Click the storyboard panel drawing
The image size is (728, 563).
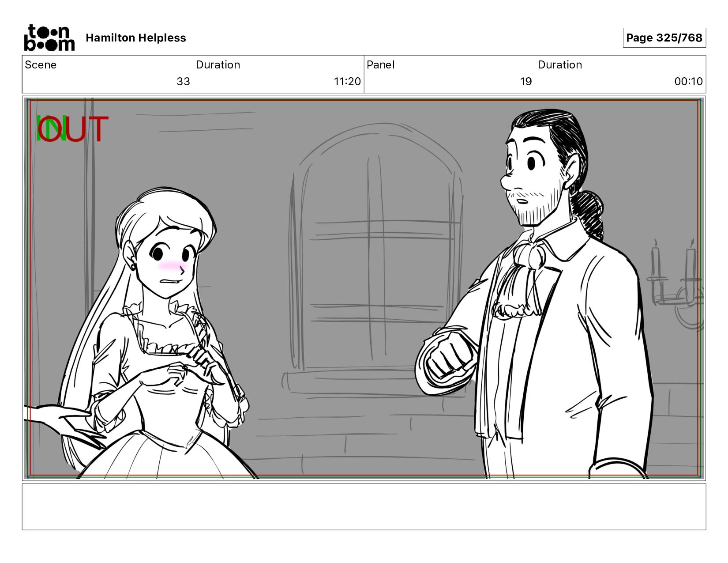tap(364, 288)
